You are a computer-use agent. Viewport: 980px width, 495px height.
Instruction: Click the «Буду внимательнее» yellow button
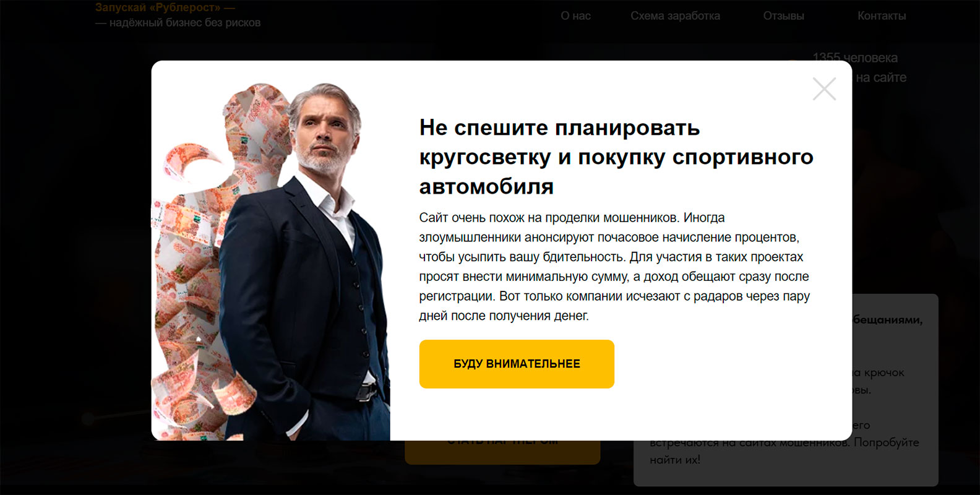(x=517, y=364)
